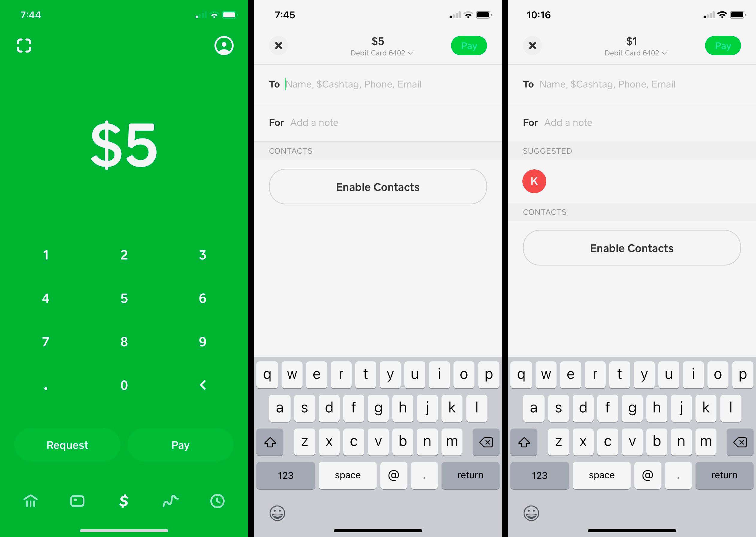The width and height of the screenshot is (756, 537).
Task: Tap the close X button on $1 payment
Action: coord(533,45)
